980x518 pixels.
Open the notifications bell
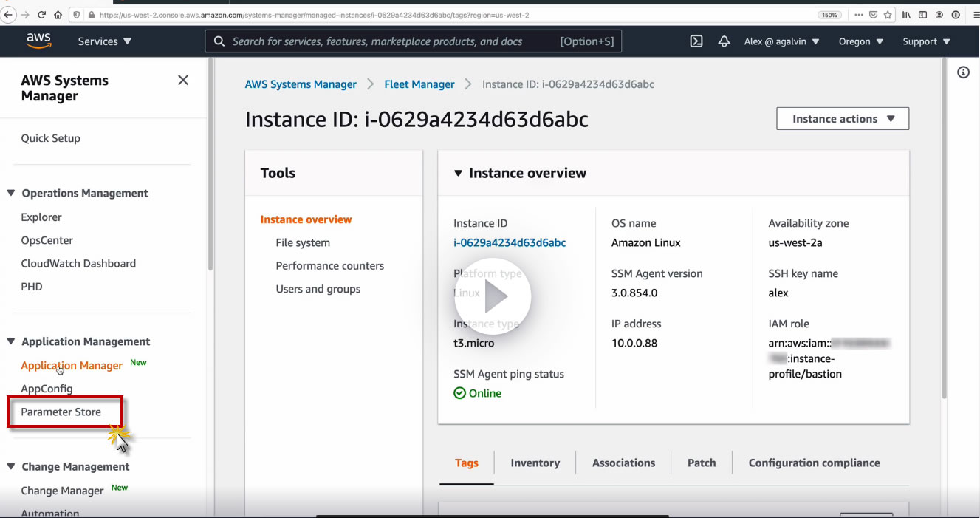point(724,41)
